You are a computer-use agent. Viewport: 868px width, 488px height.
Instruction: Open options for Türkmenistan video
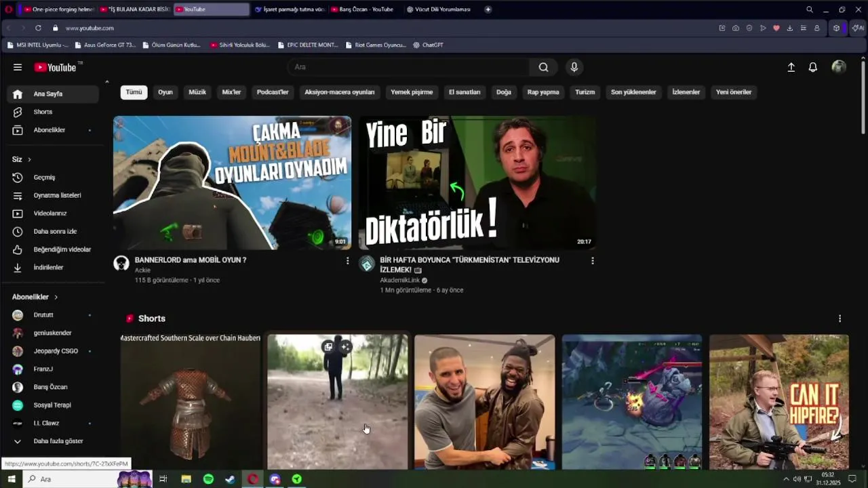click(x=592, y=260)
